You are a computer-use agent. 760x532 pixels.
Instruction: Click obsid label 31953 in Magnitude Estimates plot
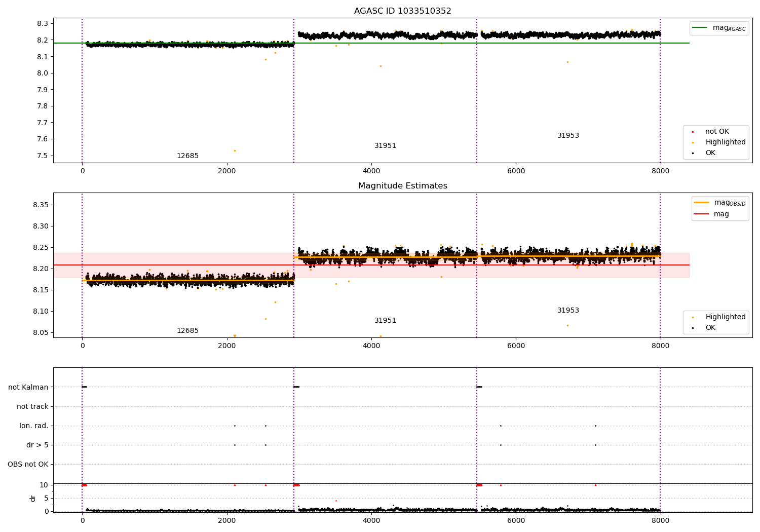(x=568, y=311)
